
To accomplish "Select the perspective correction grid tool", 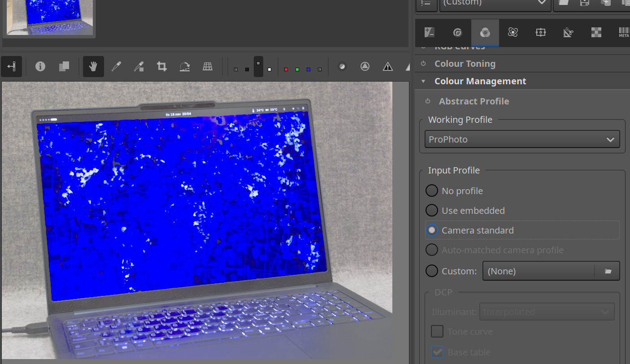I will point(207,67).
